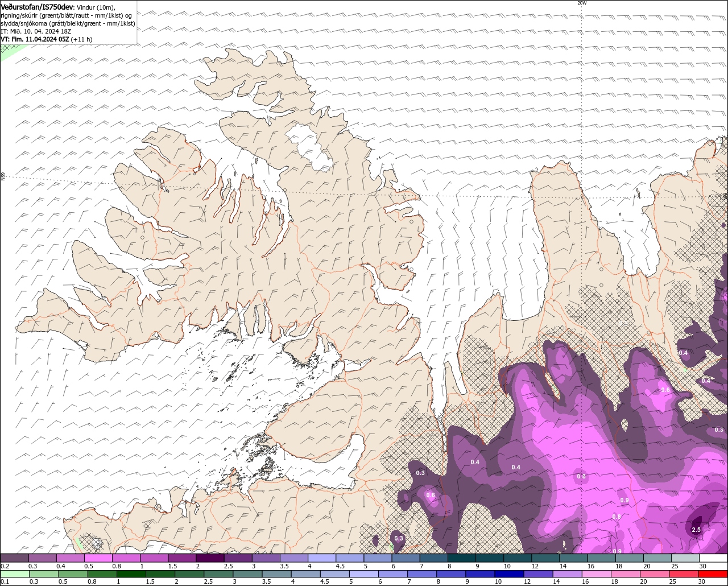Click the violet 12 swatch in rain scale
728x586 pixels.
tap(539, 574)
